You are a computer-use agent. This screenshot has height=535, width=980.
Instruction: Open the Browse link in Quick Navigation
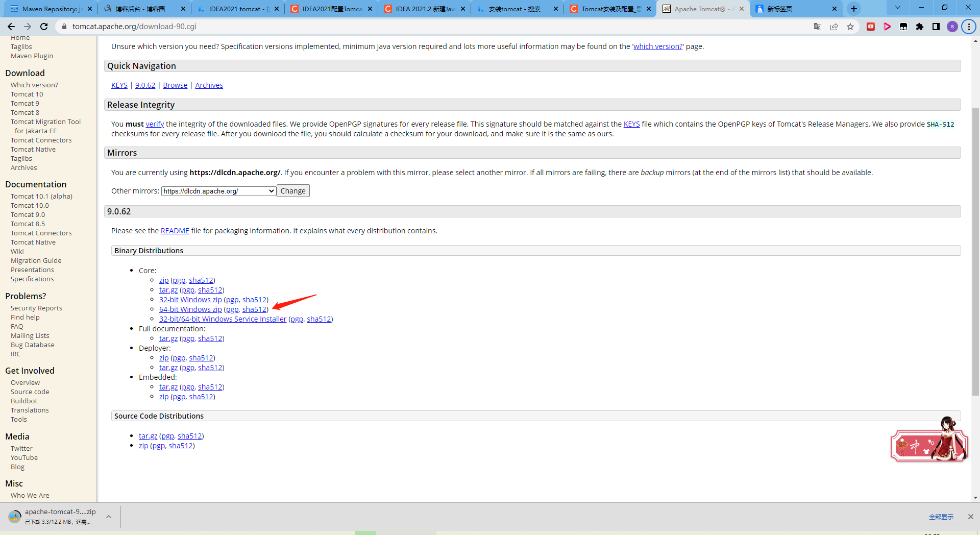[175, 85]
